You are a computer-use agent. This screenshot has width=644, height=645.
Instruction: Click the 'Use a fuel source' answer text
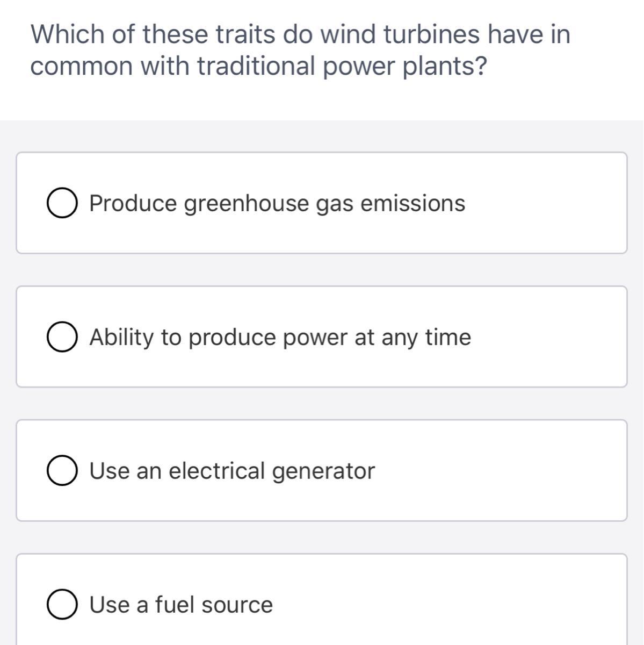point(181,605)
